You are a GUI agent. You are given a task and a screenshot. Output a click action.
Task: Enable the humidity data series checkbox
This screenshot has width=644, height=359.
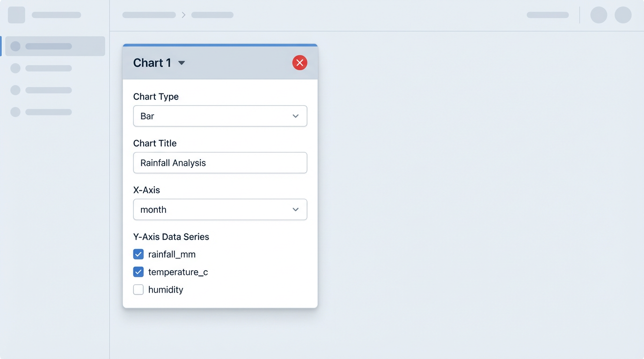tap(138, 289)
